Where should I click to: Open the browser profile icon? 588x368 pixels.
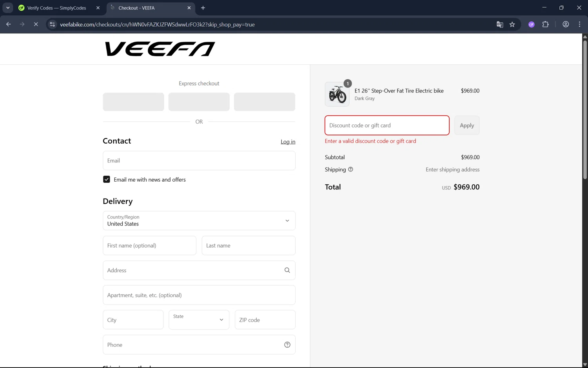click(x=566, y=24)
